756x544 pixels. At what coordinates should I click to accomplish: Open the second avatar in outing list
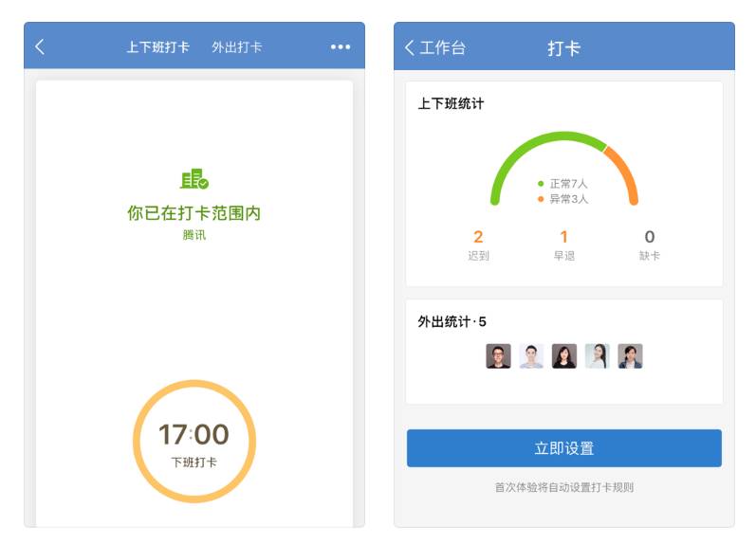click(x=531, y=356)
